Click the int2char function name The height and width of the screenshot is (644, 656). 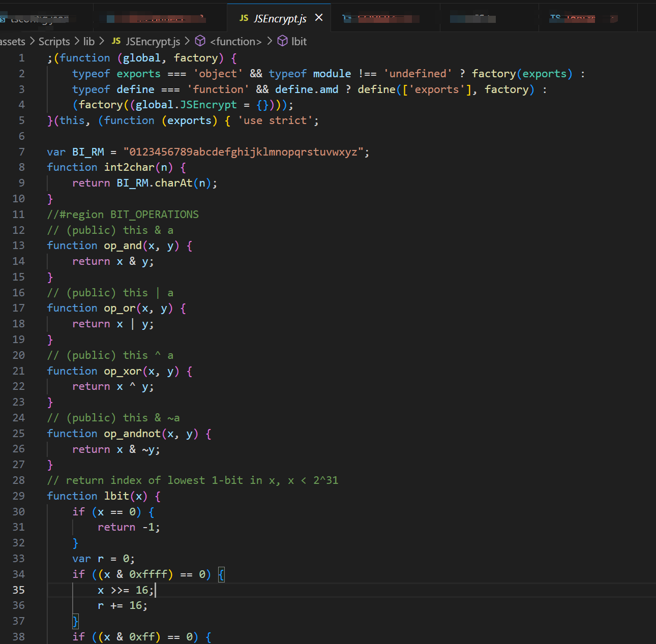[129, 167]
